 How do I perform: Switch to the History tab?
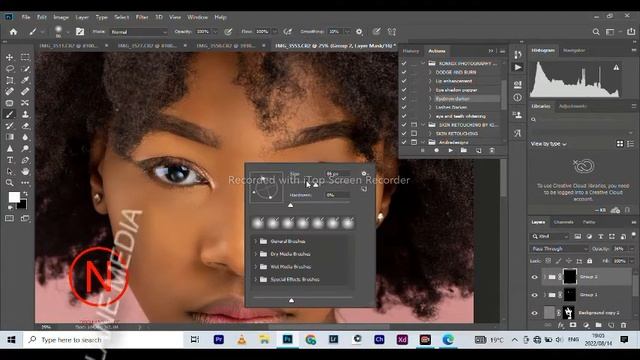pyautogui.click(x=411, y=51)
